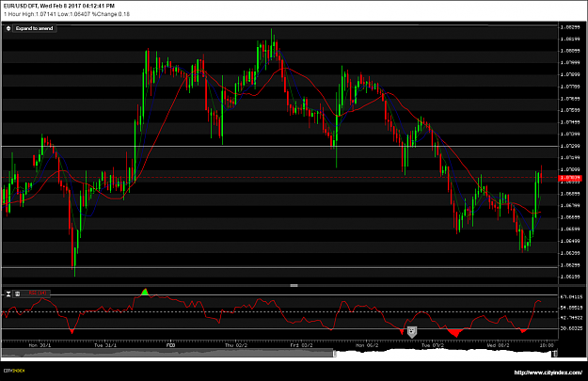
Task: Click the red current price tag on the price axis
Action: point(570,178)
